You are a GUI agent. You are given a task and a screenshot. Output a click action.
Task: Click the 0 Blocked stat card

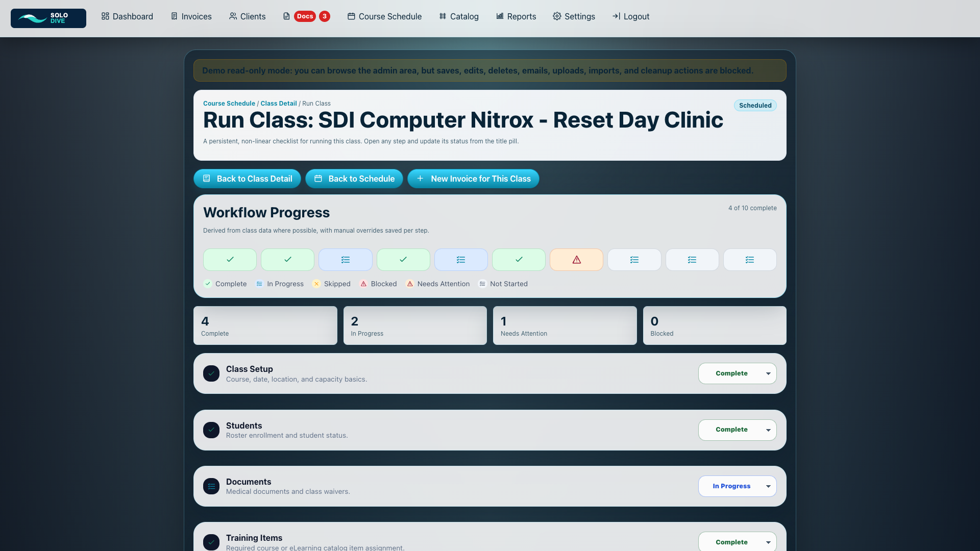click(x=715, y=325)
